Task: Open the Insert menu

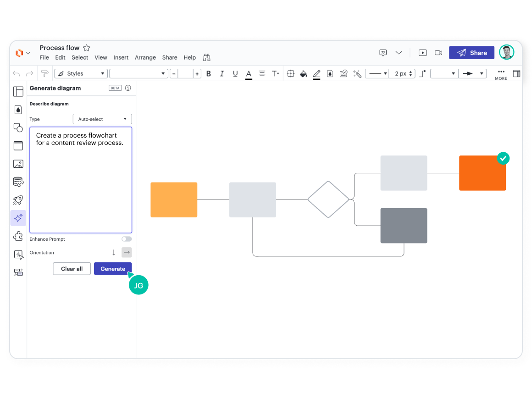Action: tap(121, 57)
